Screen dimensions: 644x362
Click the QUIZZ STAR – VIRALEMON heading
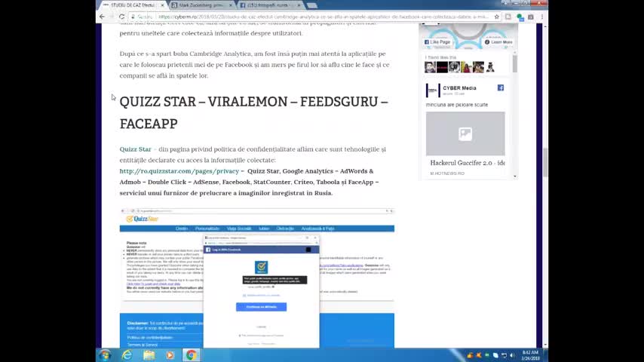(x=254, y=112)
